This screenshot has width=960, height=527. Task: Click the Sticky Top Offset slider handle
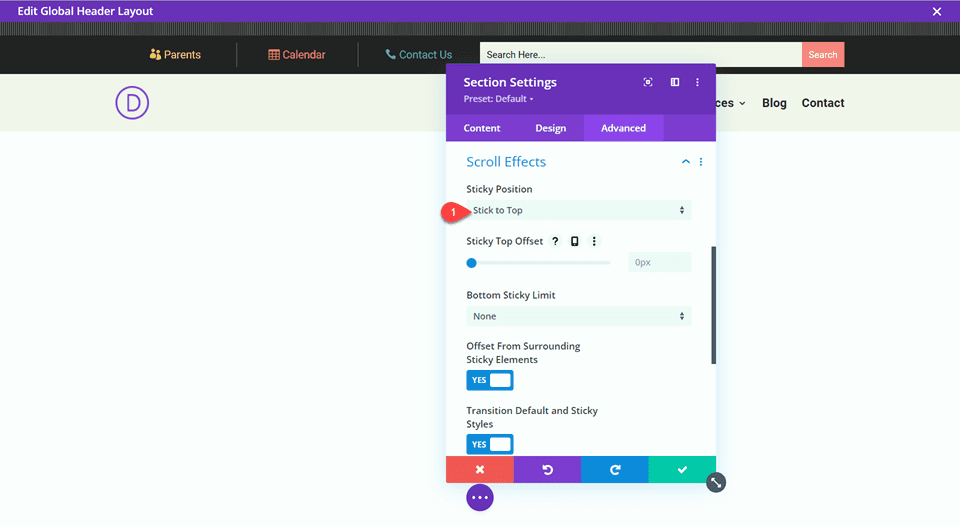pos(471,263)
